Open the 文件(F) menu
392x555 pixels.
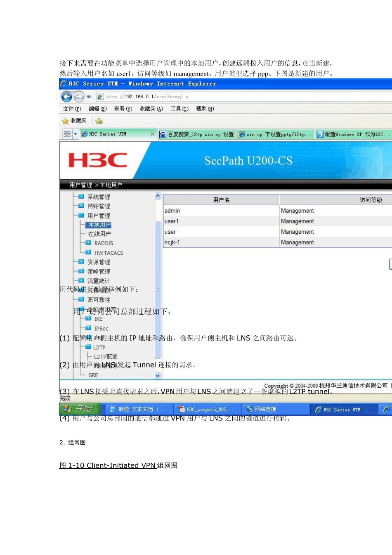[72, 109]
